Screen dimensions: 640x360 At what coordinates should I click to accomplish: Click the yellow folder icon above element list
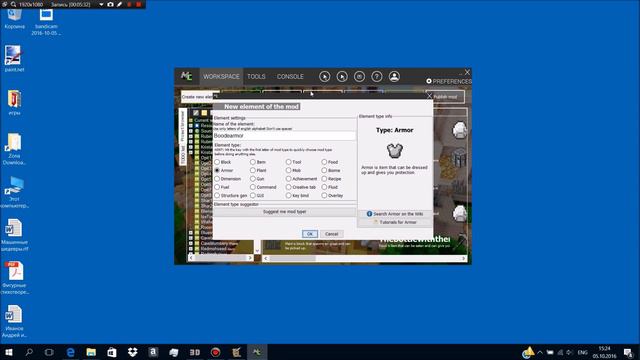(x=204, y=113)
